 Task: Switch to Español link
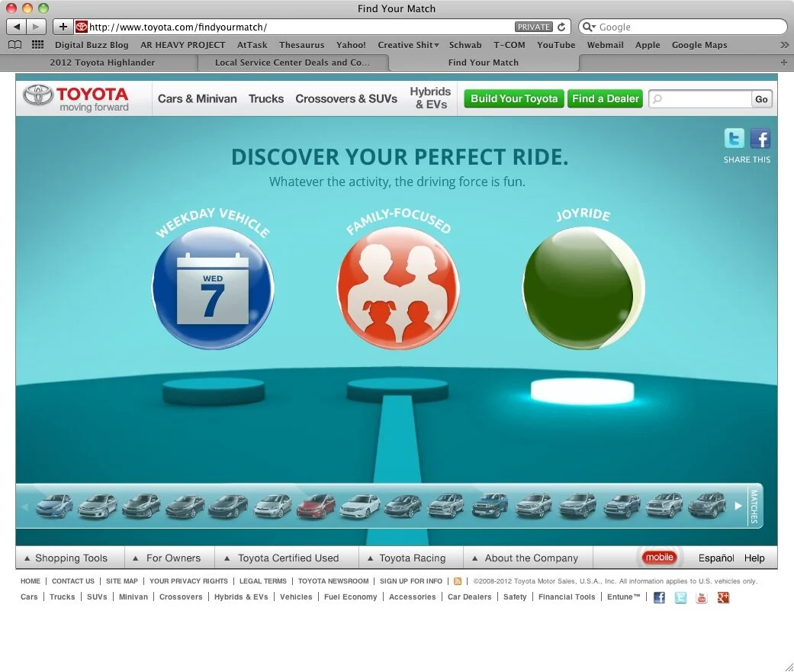click(715, 558)
